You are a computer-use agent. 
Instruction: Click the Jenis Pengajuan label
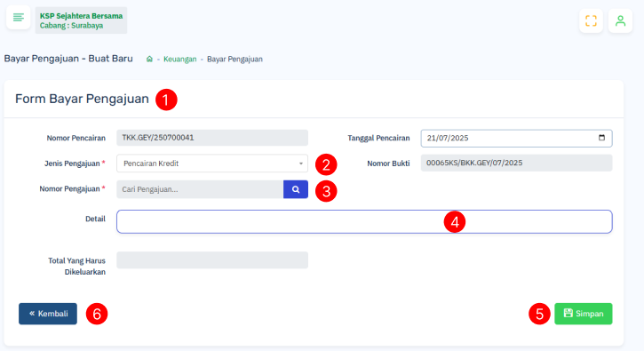pyautogui.click(x=75, y=164)
